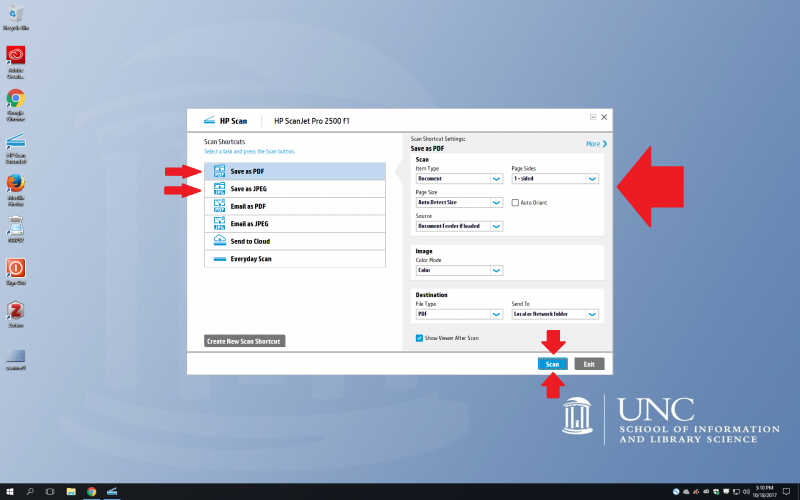This screenshot has height=500, width=800.
Task: Click the shield with green check tray icon
Action: click(716, 491)
